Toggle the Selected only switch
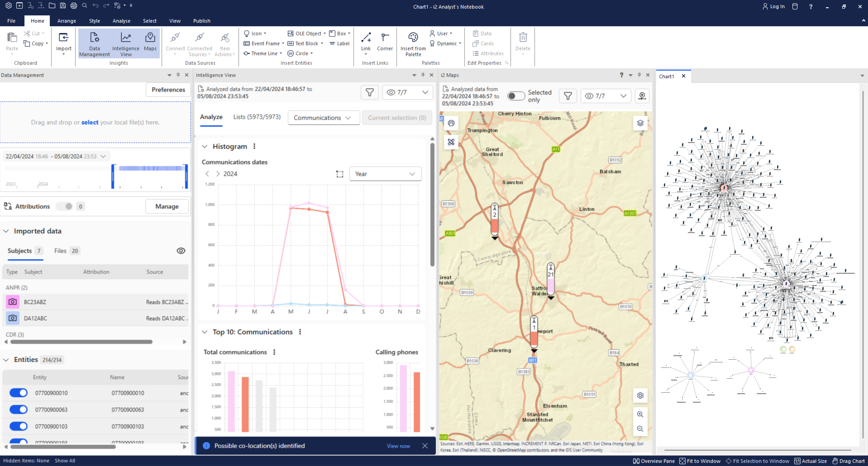 click(515, 96)
